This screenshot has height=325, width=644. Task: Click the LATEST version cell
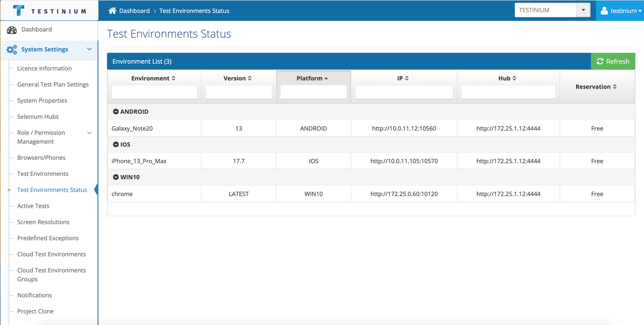239,194
